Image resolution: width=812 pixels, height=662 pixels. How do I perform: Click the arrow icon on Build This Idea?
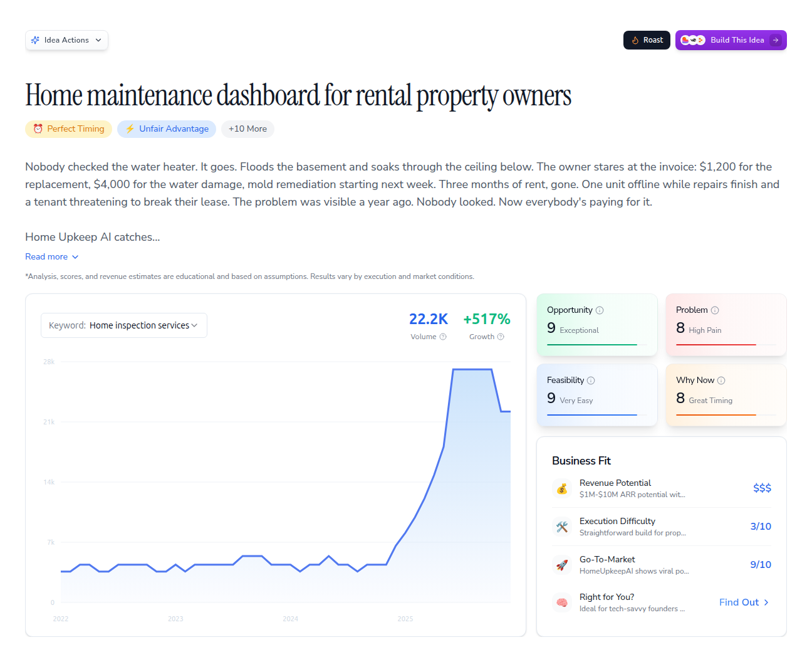[x=776, y=40]
